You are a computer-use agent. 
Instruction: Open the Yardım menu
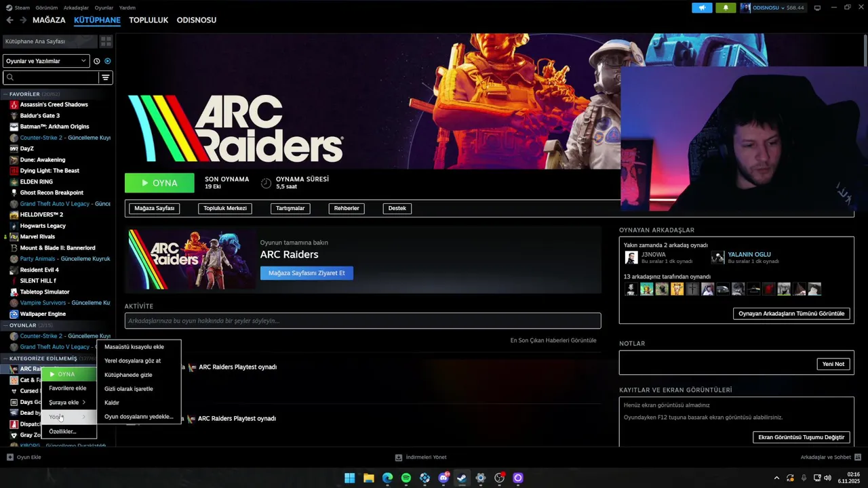point(127,7)
